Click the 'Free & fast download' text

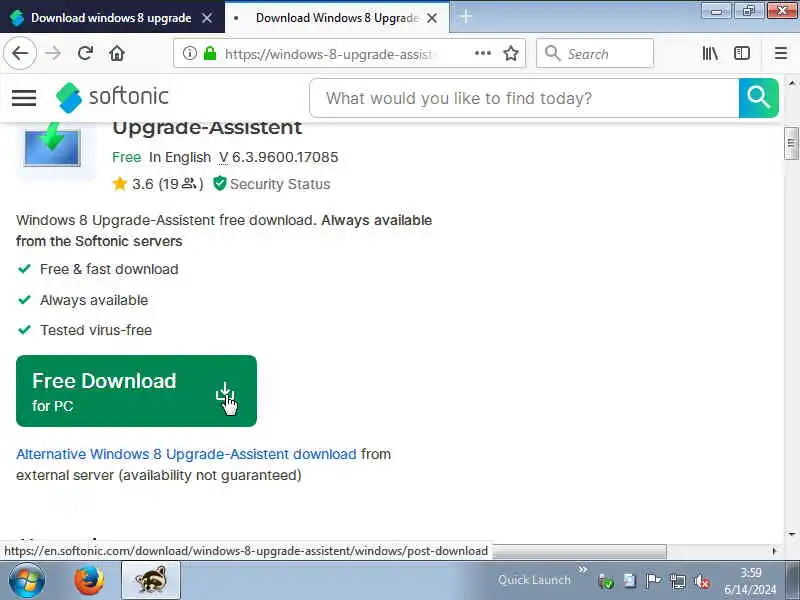point(109,269)
